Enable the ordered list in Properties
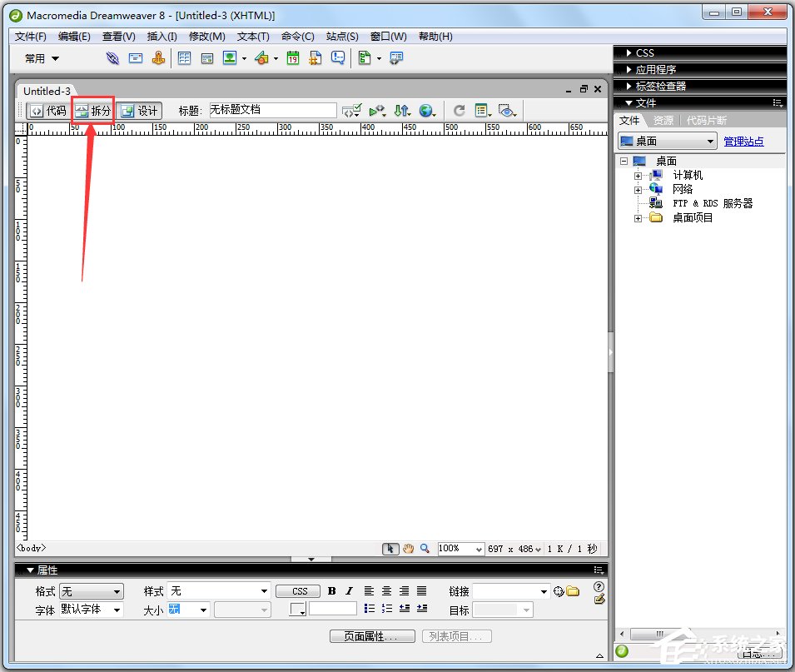The image size is (795, 672). coord(387,609)
